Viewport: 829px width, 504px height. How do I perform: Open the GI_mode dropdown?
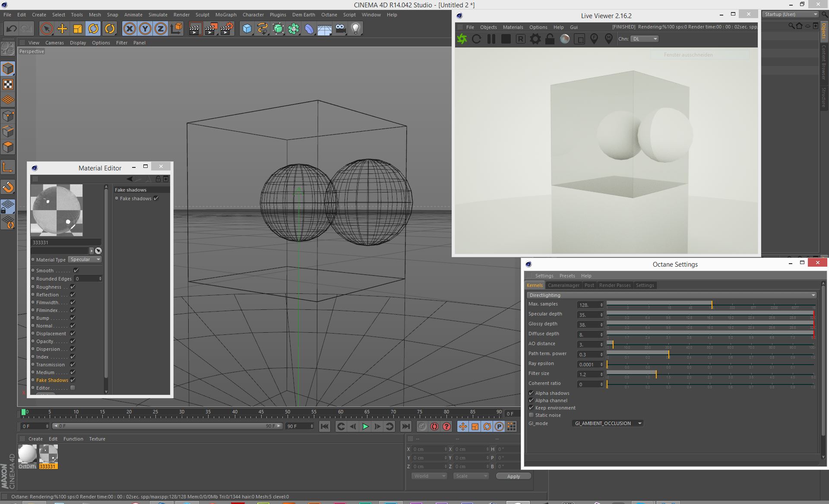coord(608,423)
